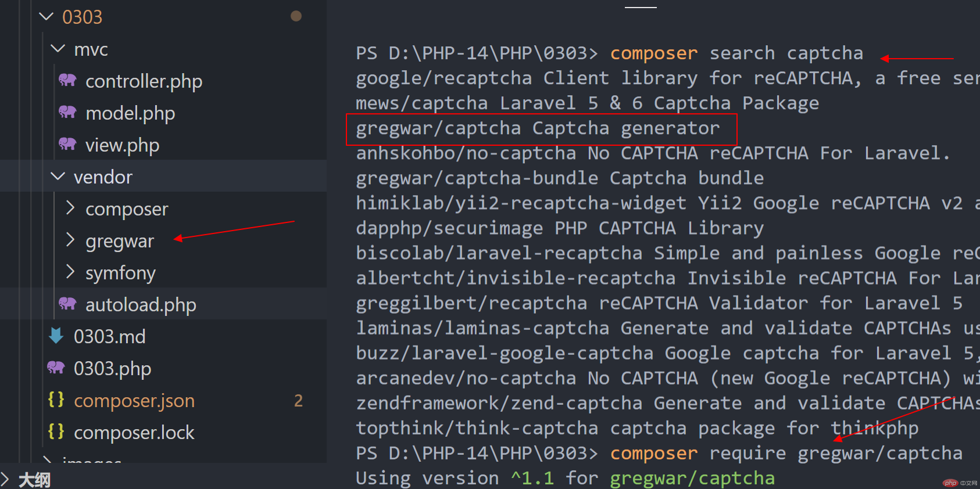This screenshot has width=980, height=489.
Task: Expand the gregwar folder chevron
Action: click(x=70, y=240)
